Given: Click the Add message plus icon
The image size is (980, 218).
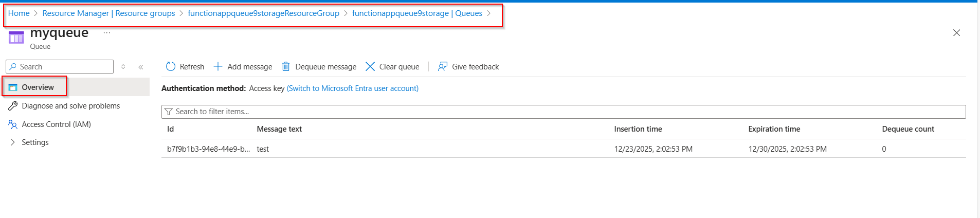Looking at the screenshot, I should [218, 66].
